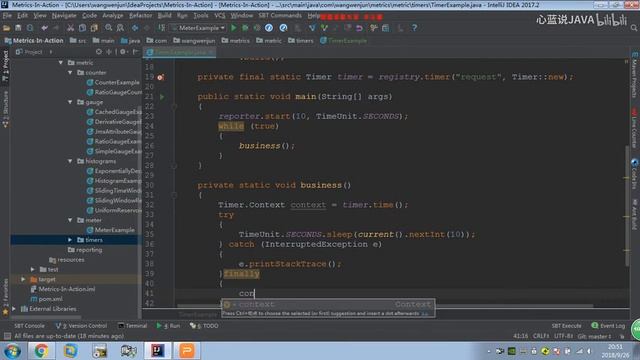Toggle the Favorites side tool window

[5, 297]
